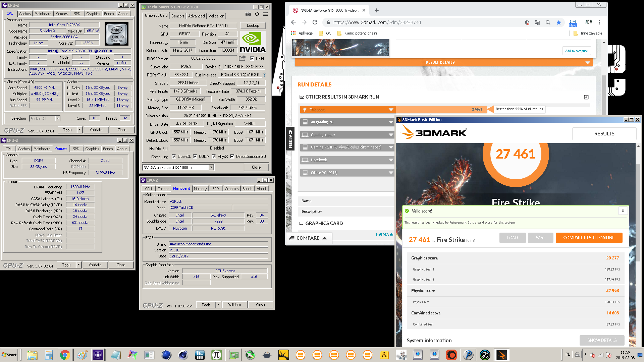
Task: Open the Sensors tab in GPU-Z
Action: (x=178, y=16)
